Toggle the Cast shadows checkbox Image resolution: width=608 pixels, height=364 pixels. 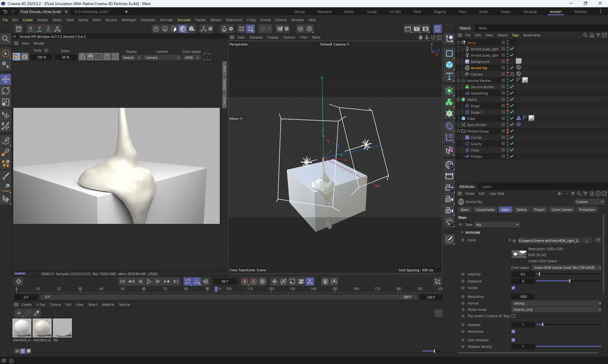[x=513, y=340]
